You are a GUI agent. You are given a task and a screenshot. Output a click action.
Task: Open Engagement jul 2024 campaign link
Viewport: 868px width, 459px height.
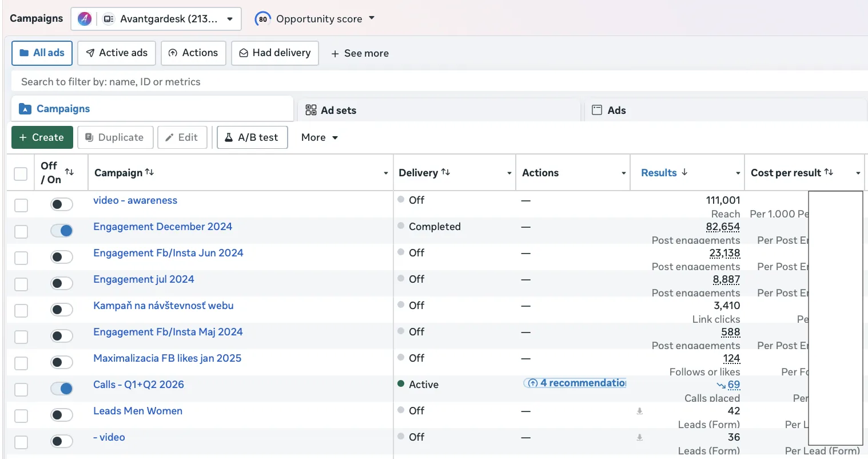tap(144, 279)
